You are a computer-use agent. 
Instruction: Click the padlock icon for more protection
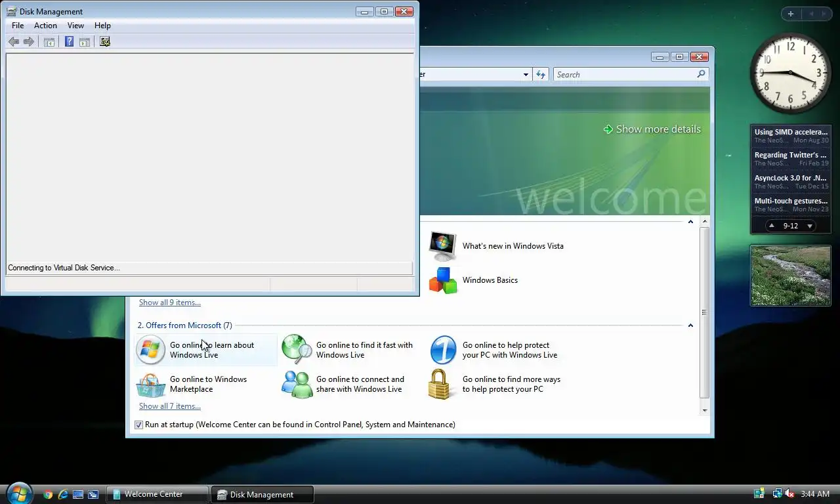[440, 384]
